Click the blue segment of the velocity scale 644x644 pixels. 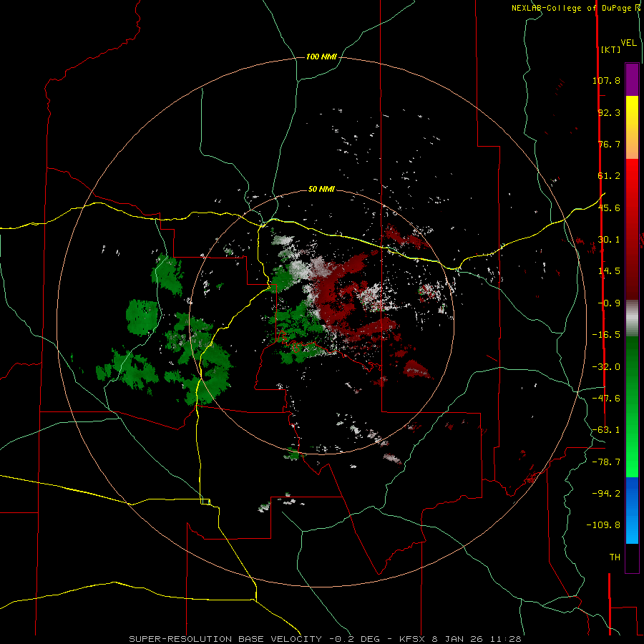632,510
